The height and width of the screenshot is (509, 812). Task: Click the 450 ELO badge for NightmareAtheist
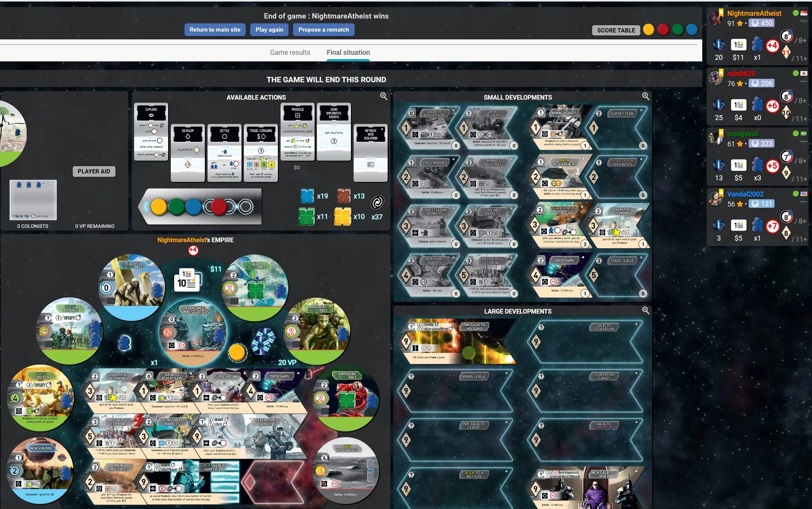[x=761, y=23]
